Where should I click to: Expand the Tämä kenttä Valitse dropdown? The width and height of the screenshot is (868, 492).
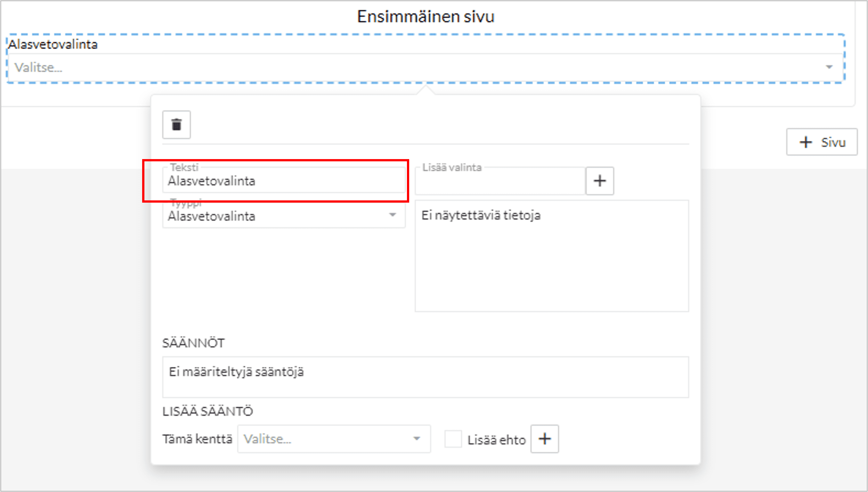pyautogui.click(x=334, y=439)
